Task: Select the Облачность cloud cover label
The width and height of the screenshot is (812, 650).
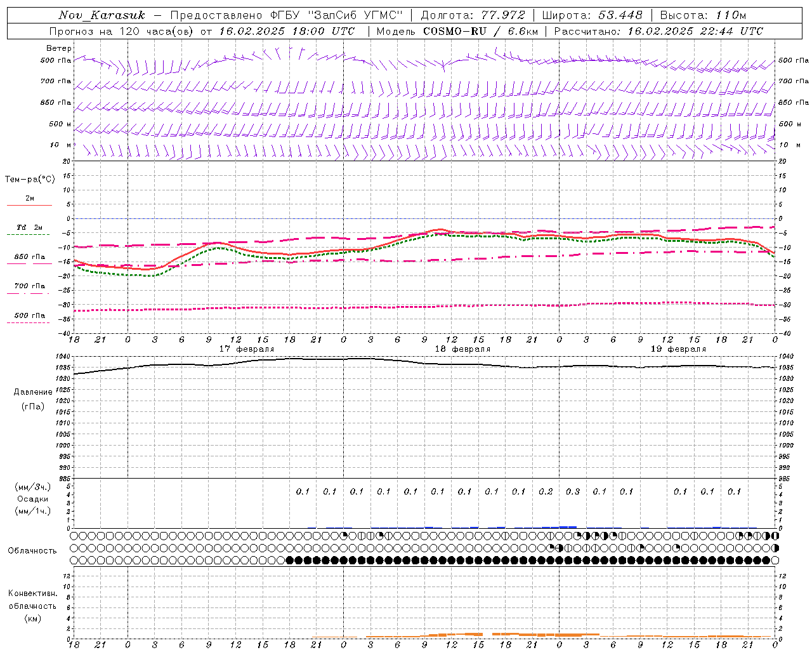Action: point(32,551)
